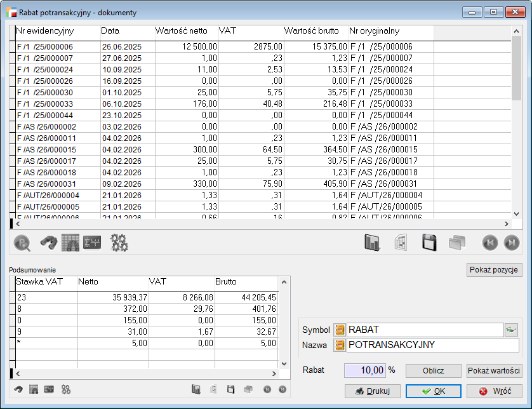Click the Wróć button
This screenshot has height=409, width=532.
point(495,391)
